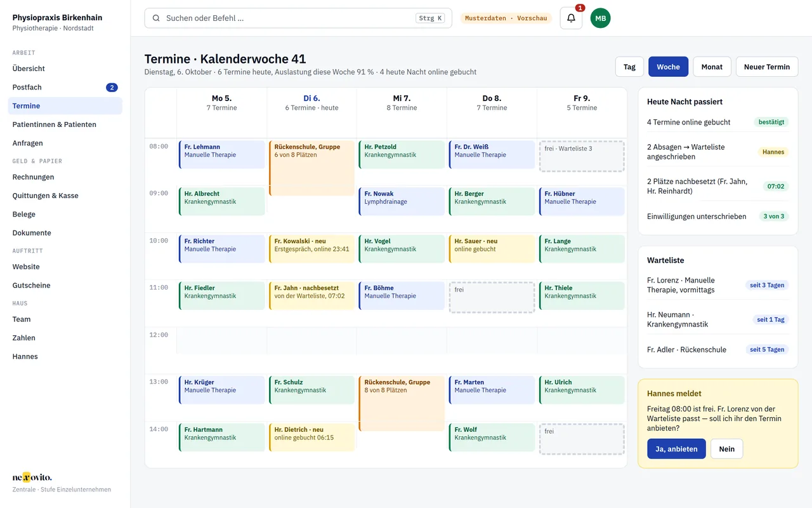812x508 pixels.
Task: Open Fr. Dr. Weiß appointment
Action: click(492, 155)
